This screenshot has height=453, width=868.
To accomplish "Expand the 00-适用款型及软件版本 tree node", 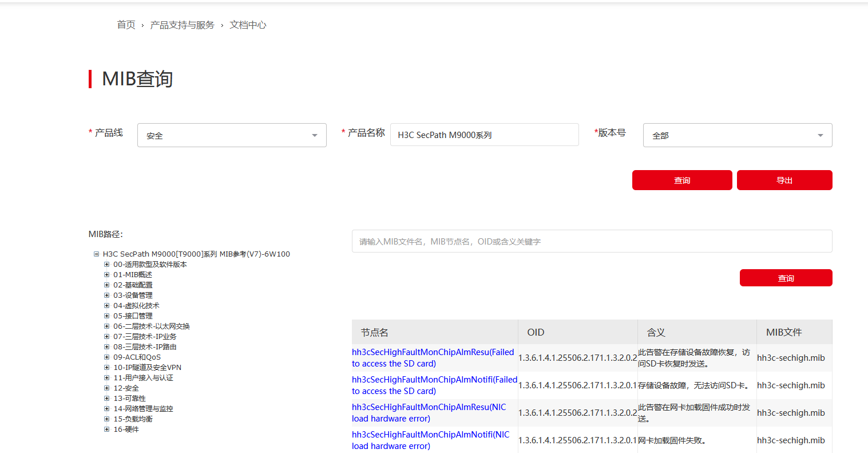I will [x=106, y=265].
